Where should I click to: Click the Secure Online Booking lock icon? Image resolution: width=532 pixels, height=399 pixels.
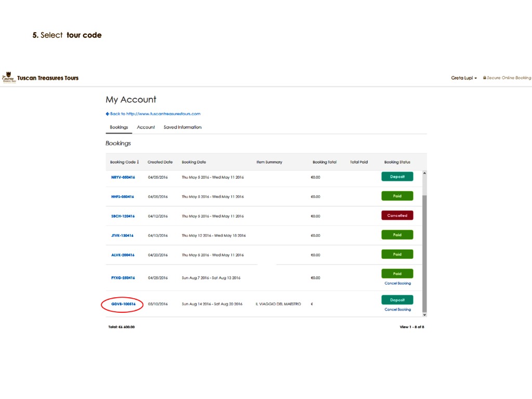[484, 78]
